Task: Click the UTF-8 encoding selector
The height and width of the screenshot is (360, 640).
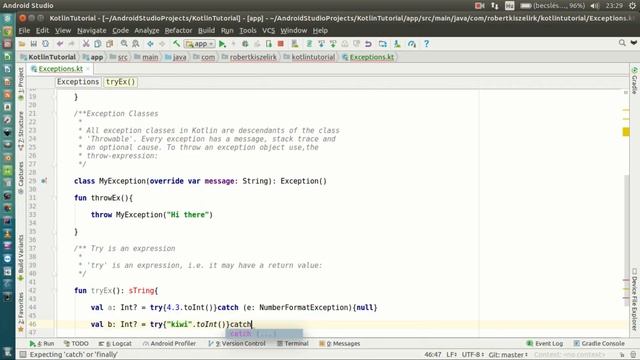Action: pyautogui.click(x=473, y=355)
